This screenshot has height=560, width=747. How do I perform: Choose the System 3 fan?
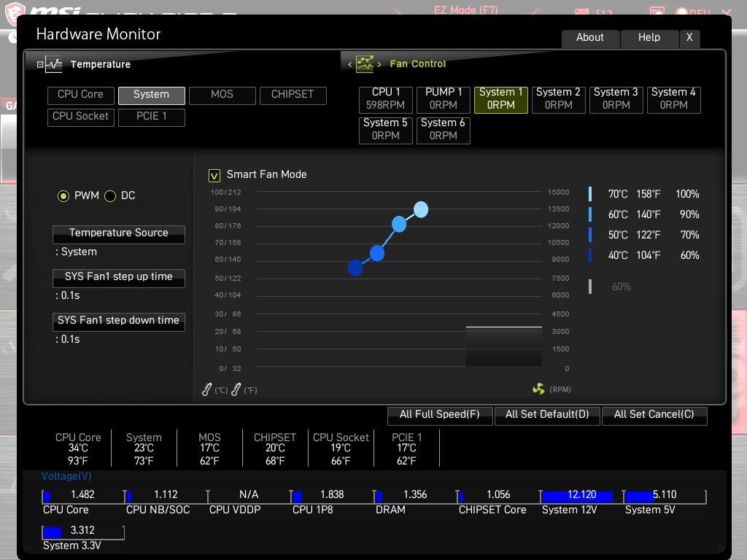click(x=616, y=99)
